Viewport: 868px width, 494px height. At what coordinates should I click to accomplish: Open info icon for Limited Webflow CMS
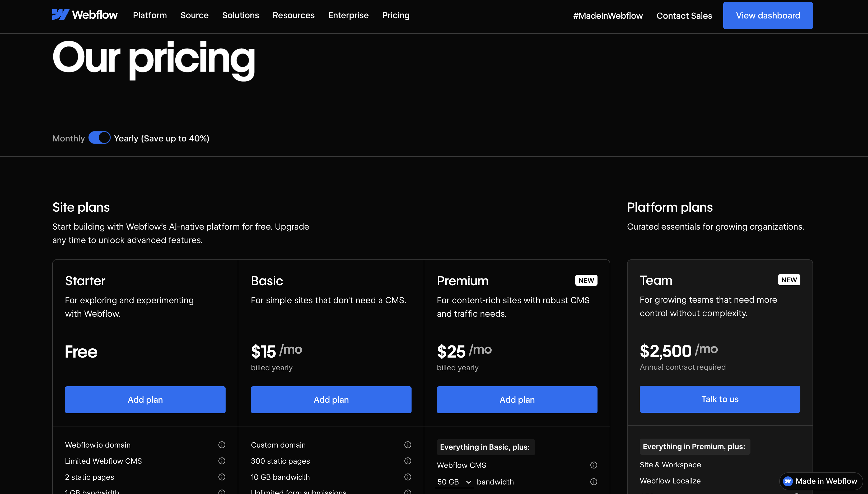(x=222, y=461)
